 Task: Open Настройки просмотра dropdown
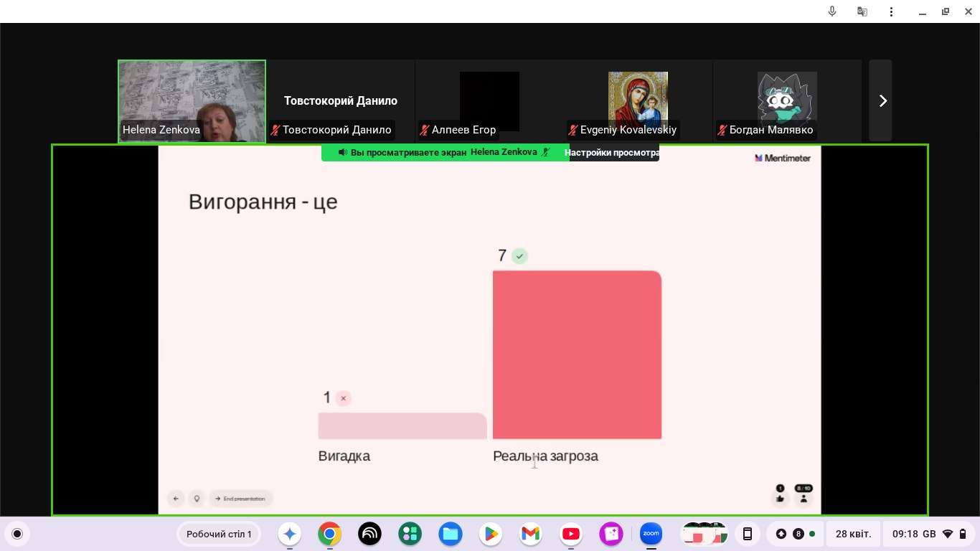point(613,152)
